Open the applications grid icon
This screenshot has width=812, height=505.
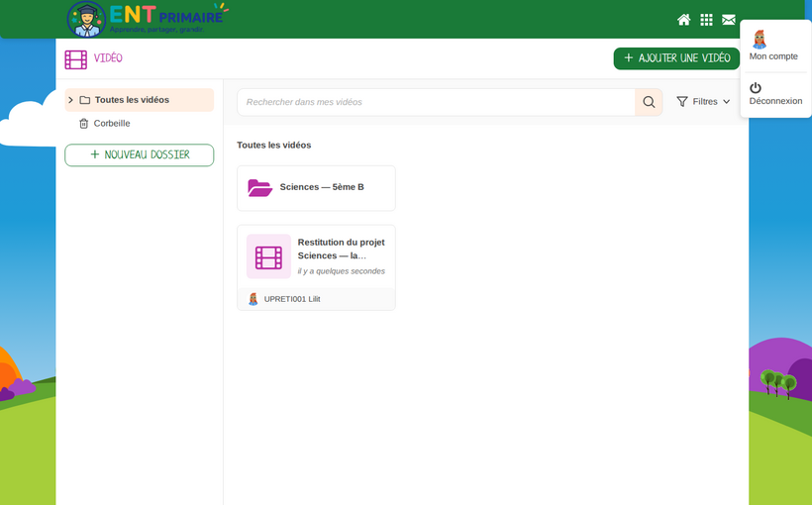coord(706,20)
